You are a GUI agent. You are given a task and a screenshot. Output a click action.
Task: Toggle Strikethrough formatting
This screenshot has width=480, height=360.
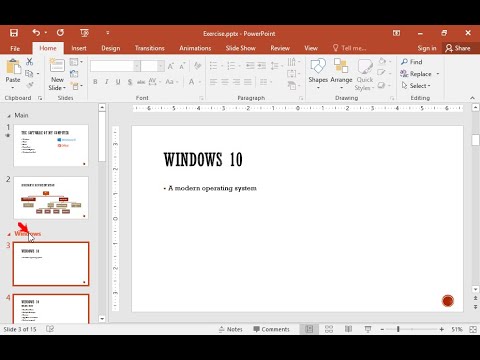[x=141, y=82]
